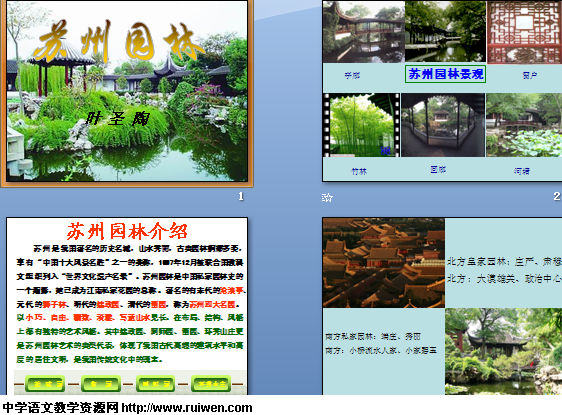Click the 苏州园林景观 blue title box

pos(446,74)
